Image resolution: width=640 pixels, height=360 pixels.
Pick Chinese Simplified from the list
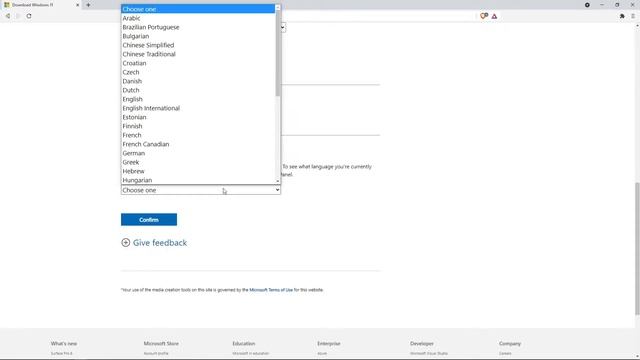[198, 45]
